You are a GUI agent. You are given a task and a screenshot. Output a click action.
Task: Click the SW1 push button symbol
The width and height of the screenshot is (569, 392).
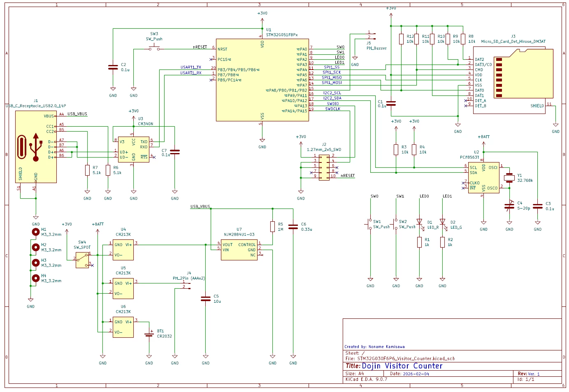click(369, 224)
